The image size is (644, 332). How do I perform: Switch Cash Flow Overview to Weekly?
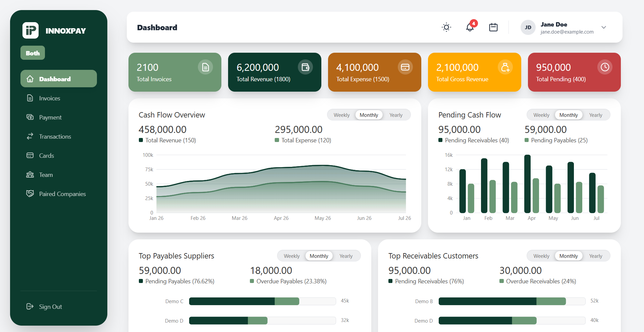tap(341, 115)
